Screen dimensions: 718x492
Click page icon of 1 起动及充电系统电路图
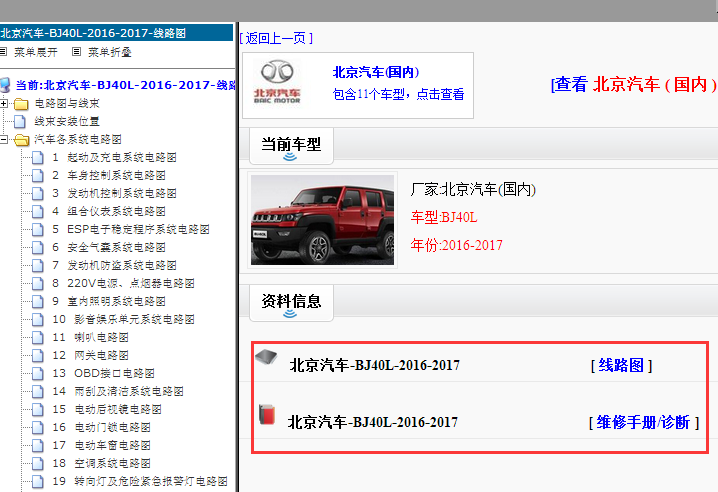click(x=38, y=158)
